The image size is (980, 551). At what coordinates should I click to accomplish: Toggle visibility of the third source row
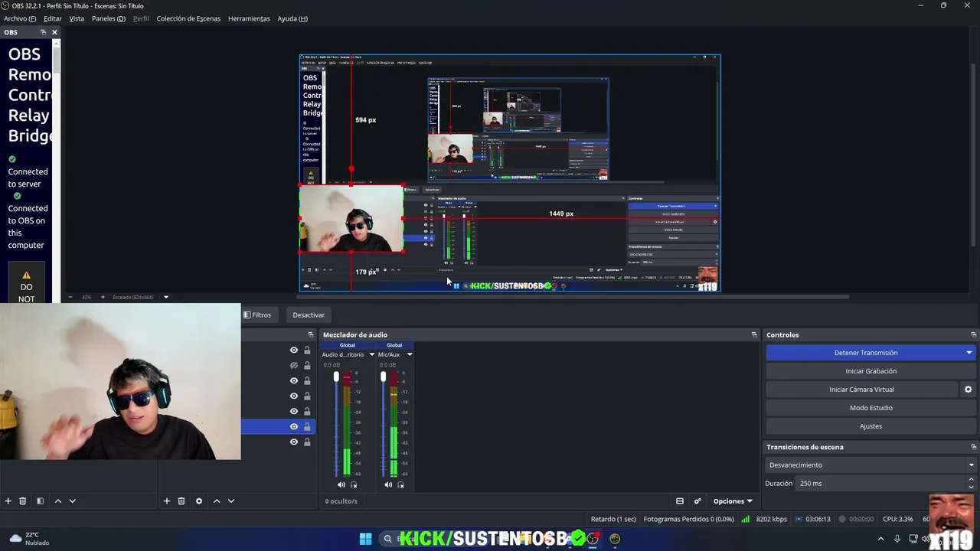click(x=293, y=381)
